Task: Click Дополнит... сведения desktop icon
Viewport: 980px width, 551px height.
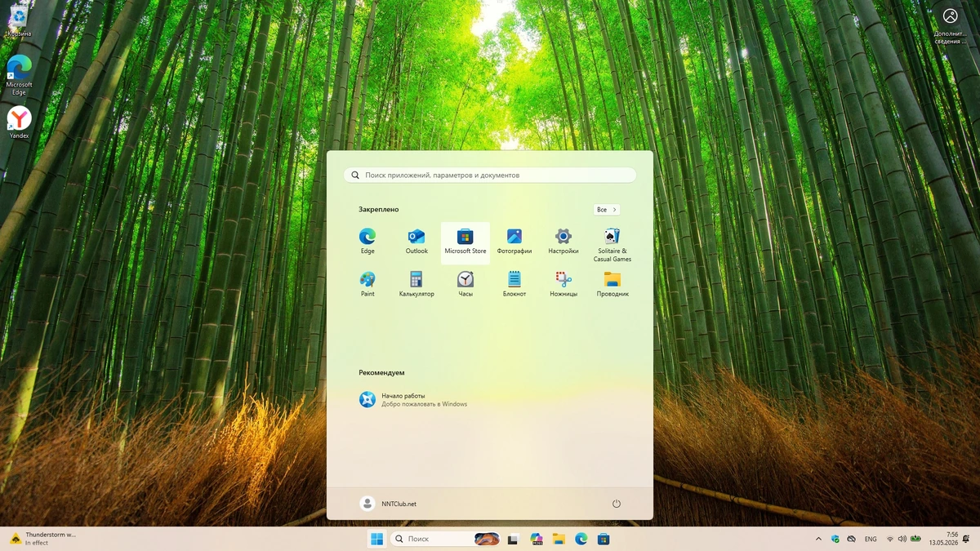Action: click(951, 26)
